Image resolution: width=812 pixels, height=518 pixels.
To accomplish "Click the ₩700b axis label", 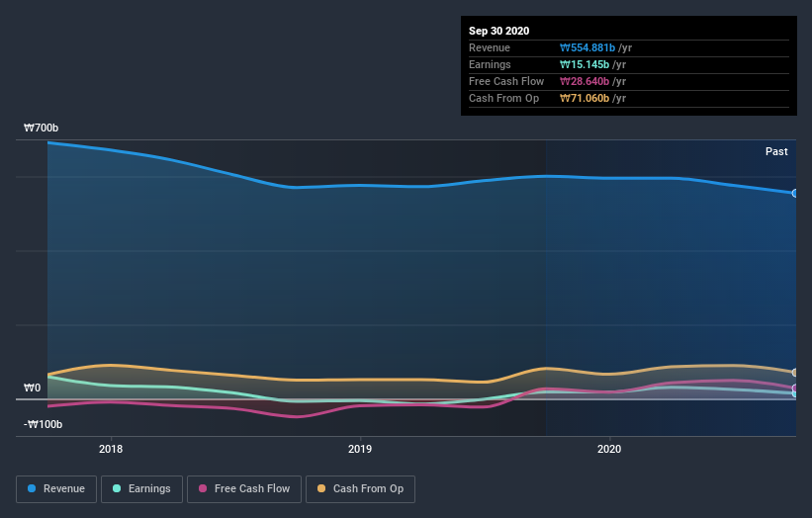I will 41,128.
